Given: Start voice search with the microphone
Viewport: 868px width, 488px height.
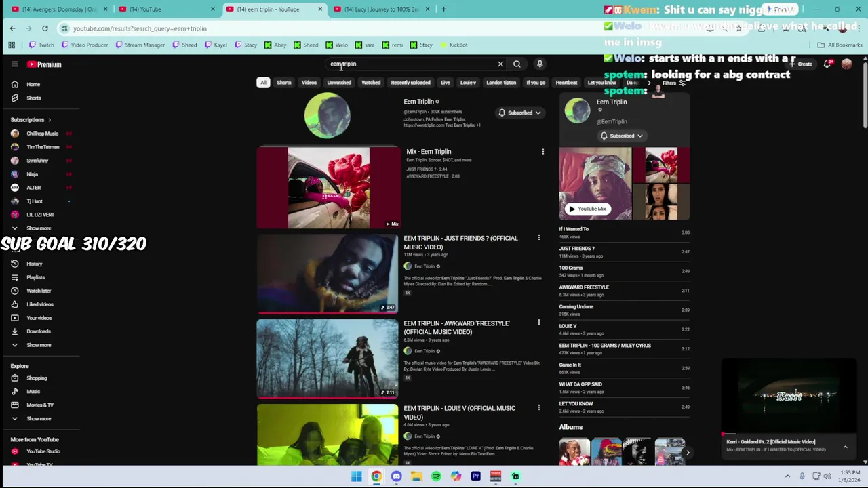Looking at the screenshot, I should coord(540,64).
